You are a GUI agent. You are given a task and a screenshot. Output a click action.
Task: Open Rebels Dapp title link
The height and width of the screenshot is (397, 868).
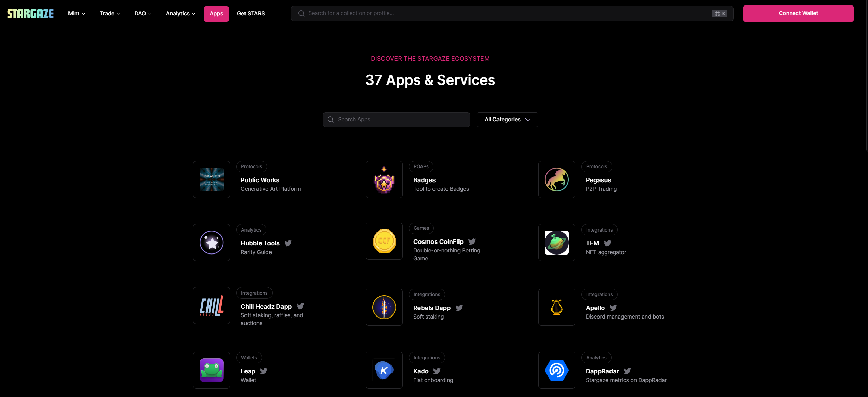click(432, 308)
